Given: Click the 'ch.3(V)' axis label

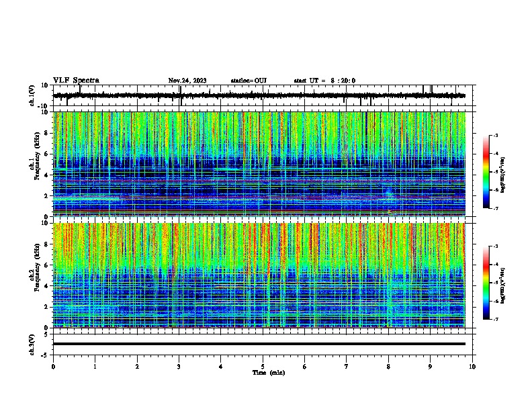Looking at the screenshot, I should (32, 345).
